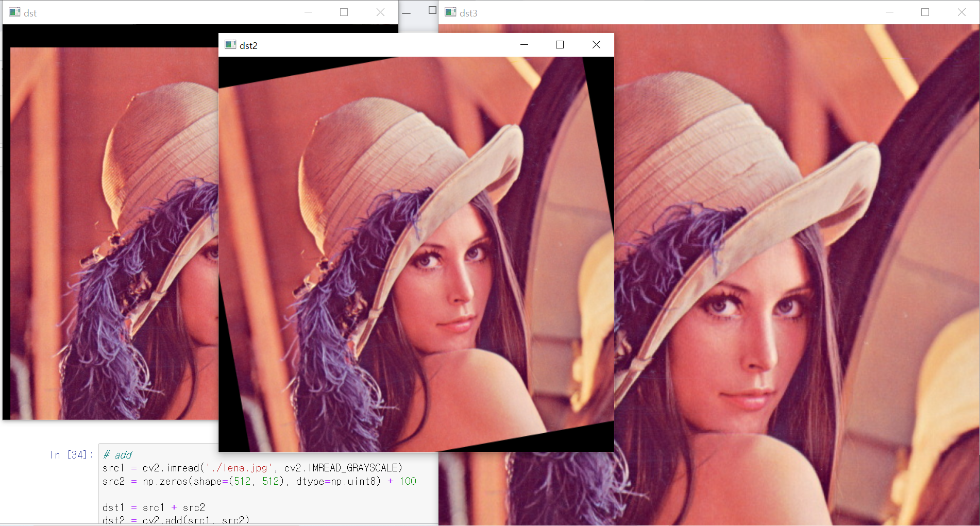Click the 'dst1 = src1 + src2' line
980x526 pixels.
[154, 507]
